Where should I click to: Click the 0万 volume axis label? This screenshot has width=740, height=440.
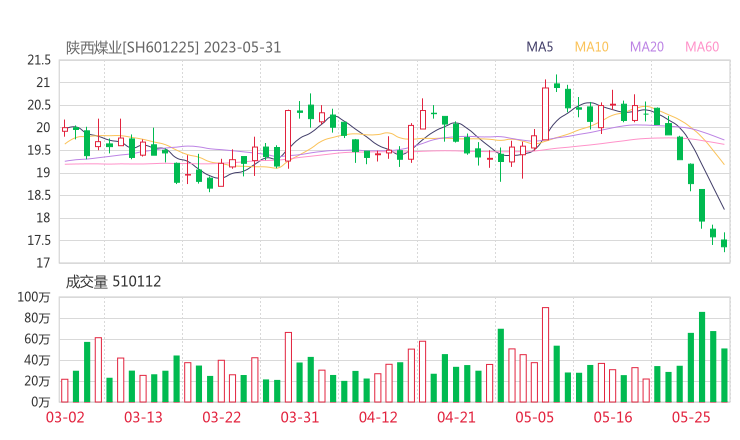click(x=41, y=402)
